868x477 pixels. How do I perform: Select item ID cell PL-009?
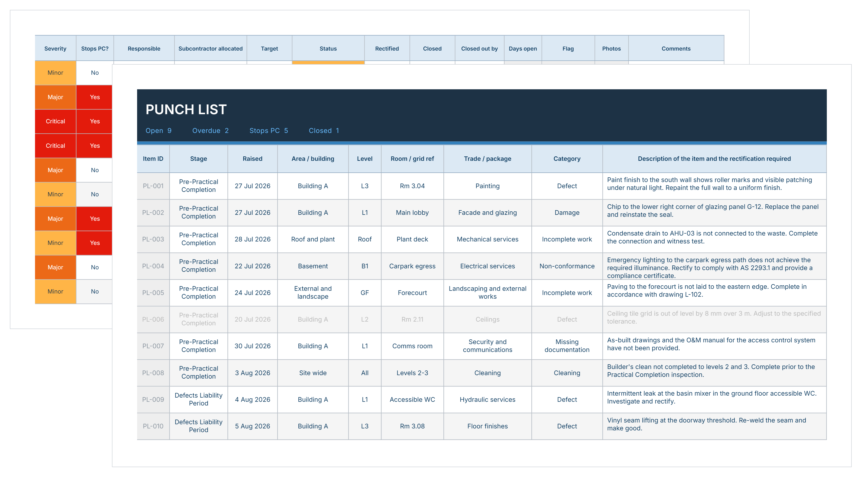[153, 400]
